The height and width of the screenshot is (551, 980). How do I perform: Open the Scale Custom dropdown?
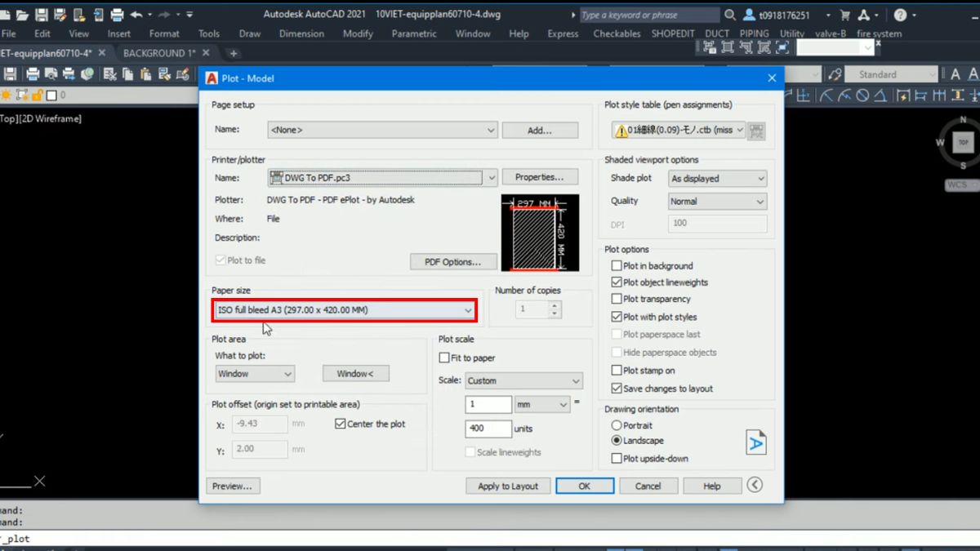point(523,380)
